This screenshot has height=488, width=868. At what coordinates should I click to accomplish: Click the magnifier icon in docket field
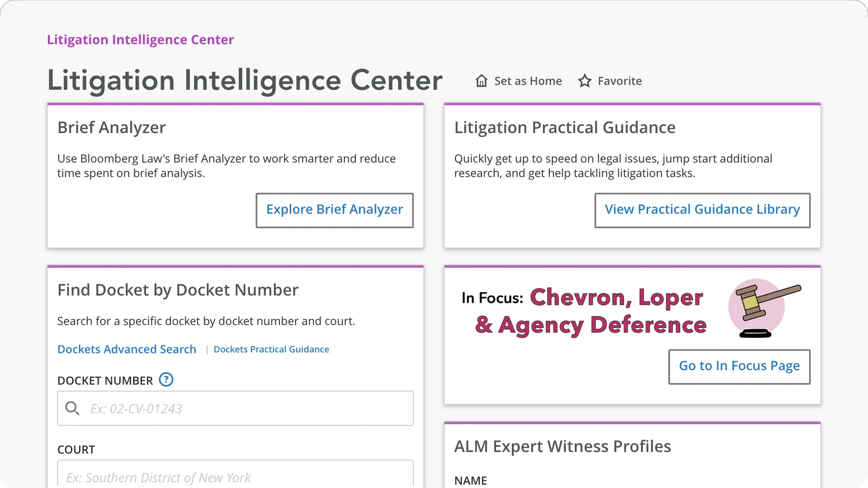click(x=72, y=408)
